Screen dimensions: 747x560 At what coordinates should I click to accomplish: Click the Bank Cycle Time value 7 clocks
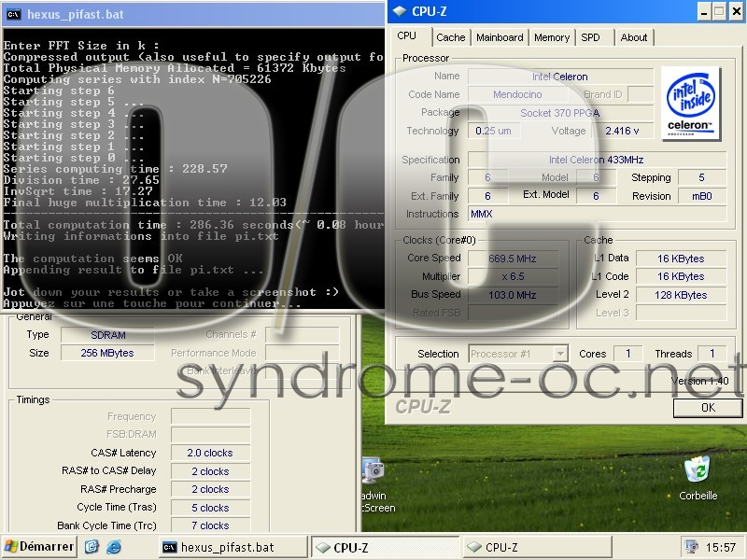coord(211,525)
